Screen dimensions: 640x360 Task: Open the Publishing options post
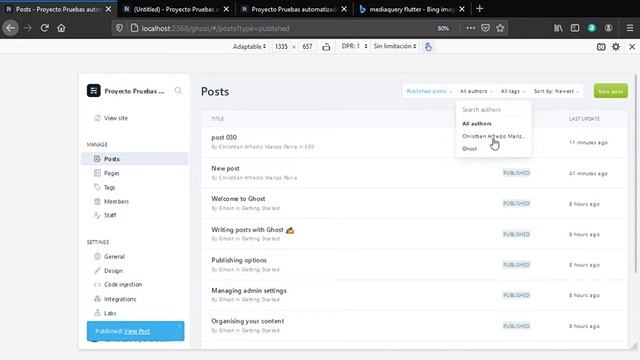239,260
